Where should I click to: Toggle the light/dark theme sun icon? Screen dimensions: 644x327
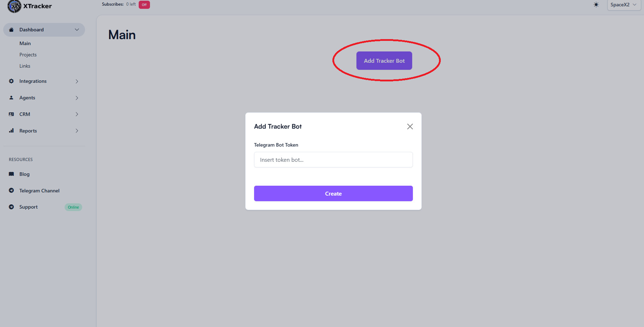point(596,5)
